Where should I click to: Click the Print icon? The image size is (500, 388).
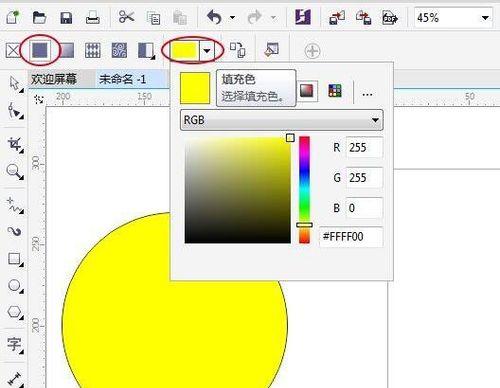point(92,17)
